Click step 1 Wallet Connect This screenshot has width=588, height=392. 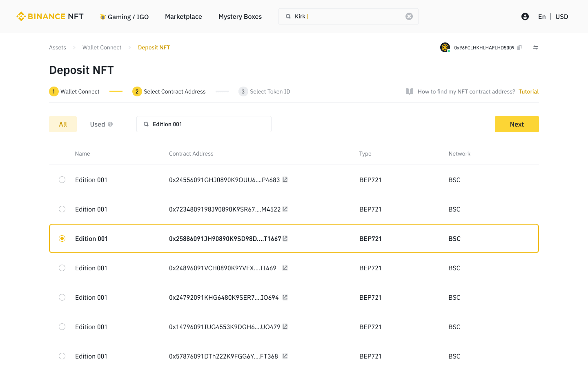click(74, 91)
